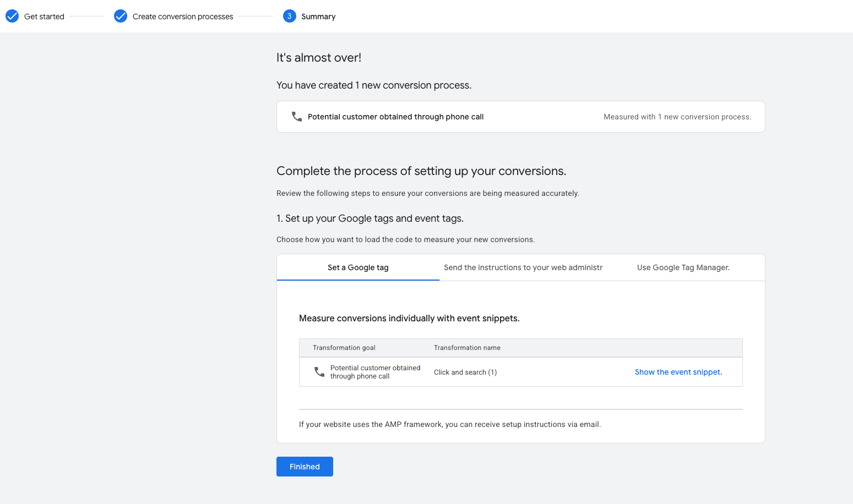Click the step 3 Summary circle icon
This screenshot has width=853, height=504.
(x=289, y=17)
